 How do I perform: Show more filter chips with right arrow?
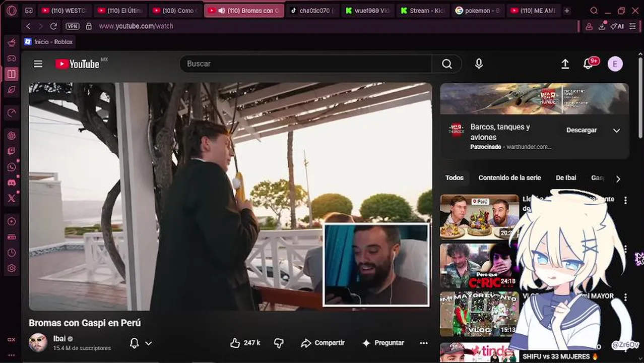tap(618, 178)
